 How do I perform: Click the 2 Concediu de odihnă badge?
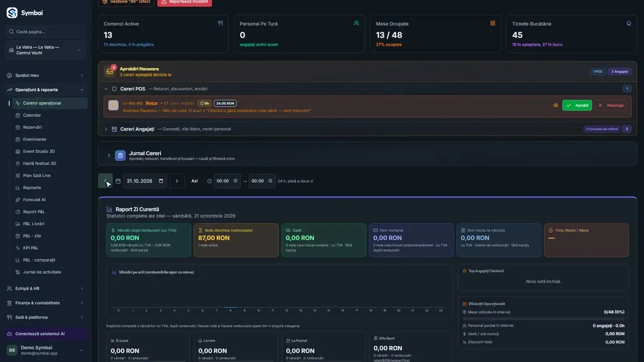pos(601,129)
